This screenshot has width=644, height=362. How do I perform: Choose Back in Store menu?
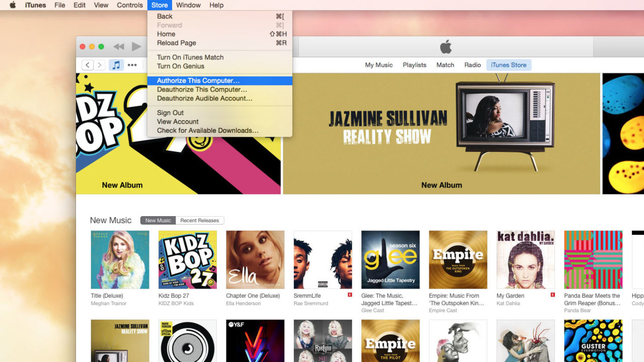(x=220, y=16)
